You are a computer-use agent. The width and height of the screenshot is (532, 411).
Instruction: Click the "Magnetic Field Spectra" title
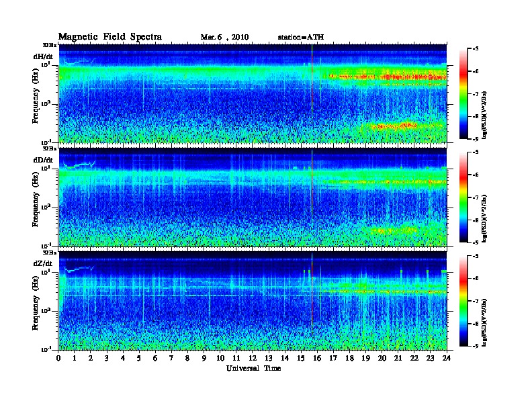[110, 37]
